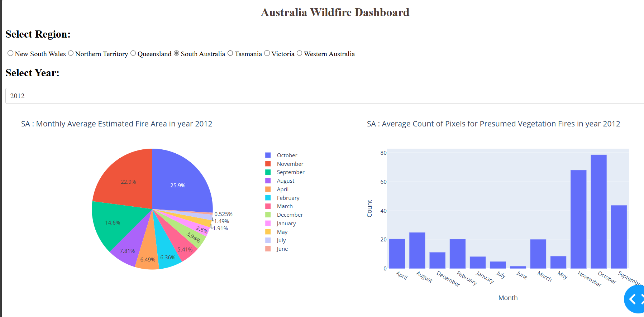
Task: Toggle October legend color swatch in pie chart
Action: pos(268,155)
